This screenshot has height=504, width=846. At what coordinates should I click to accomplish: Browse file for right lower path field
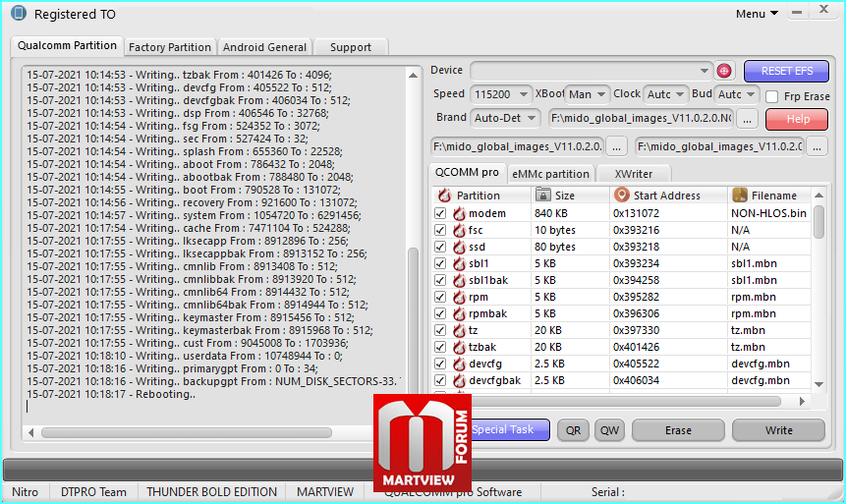pyautogui.click(x=817, y=146)
